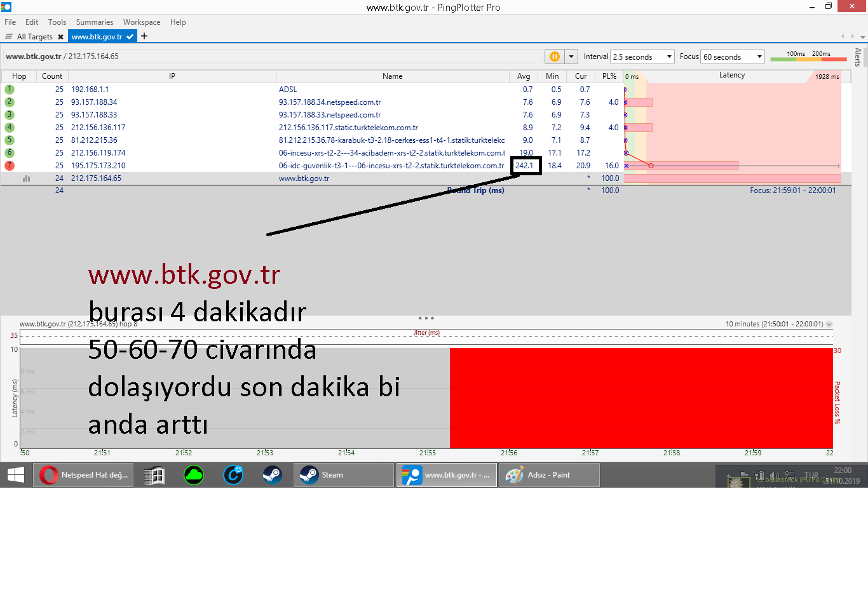This screenshot has width=868, height=595.
Task: Click the target address field www.btk.gov.tr / 212.175.164.65
Action: click(x=273, y=57)
